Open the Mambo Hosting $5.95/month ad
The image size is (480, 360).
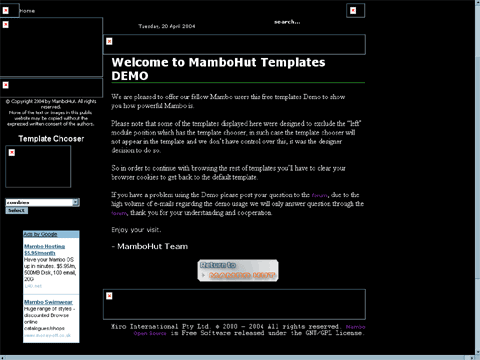(44, 250)
